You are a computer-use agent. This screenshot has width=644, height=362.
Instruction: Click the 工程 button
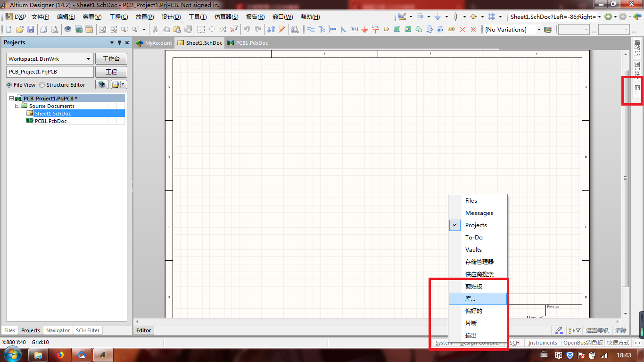pos(111,72)
